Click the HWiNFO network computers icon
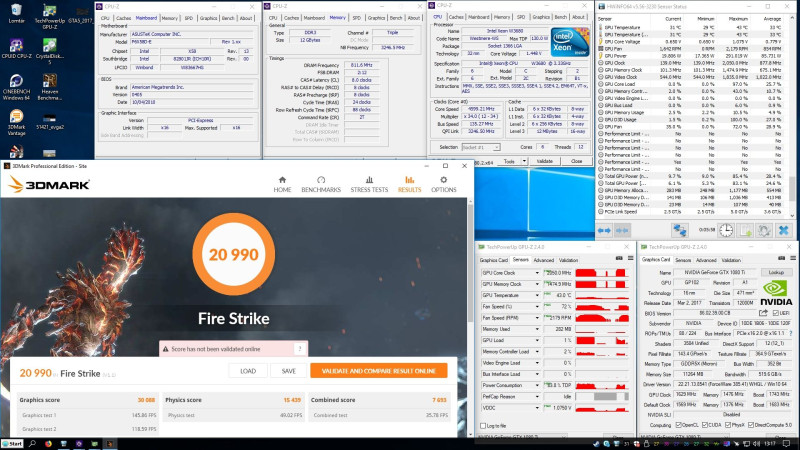This screenshot has height=450, width=800. point(680,231)
